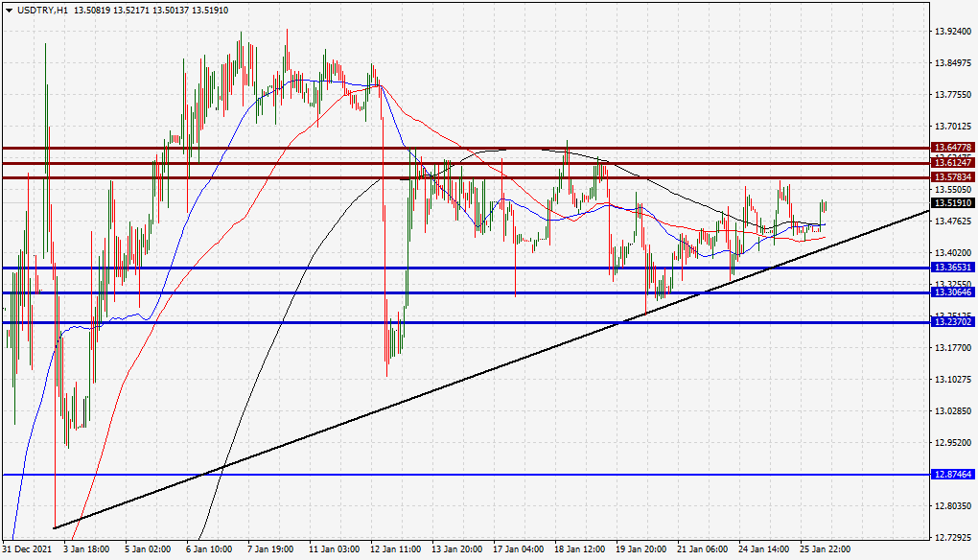Click the 13.51910 close value in header
Image resolution: width=978 pixels, height=560 pixels.
point(210,11)
